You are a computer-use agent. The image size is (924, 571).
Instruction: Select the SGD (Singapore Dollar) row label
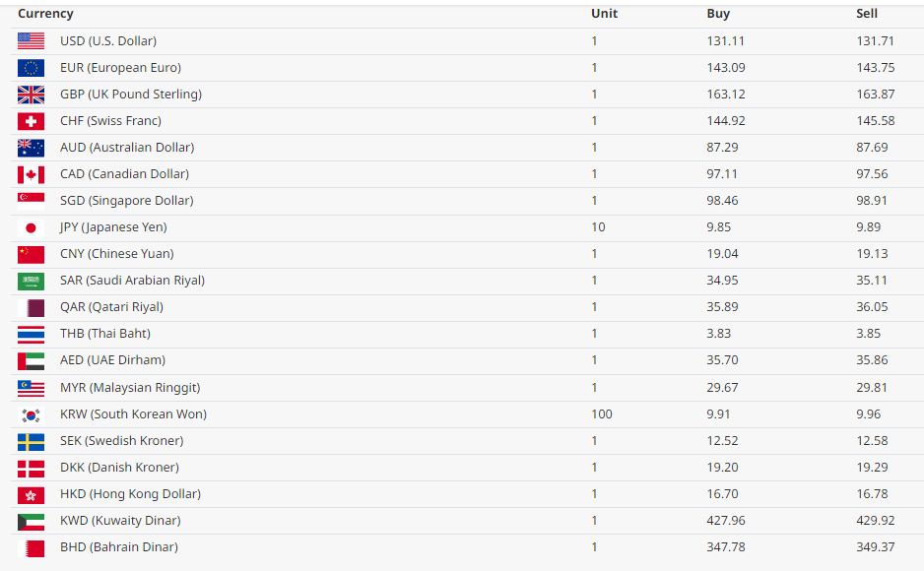(x=127, y=201)
